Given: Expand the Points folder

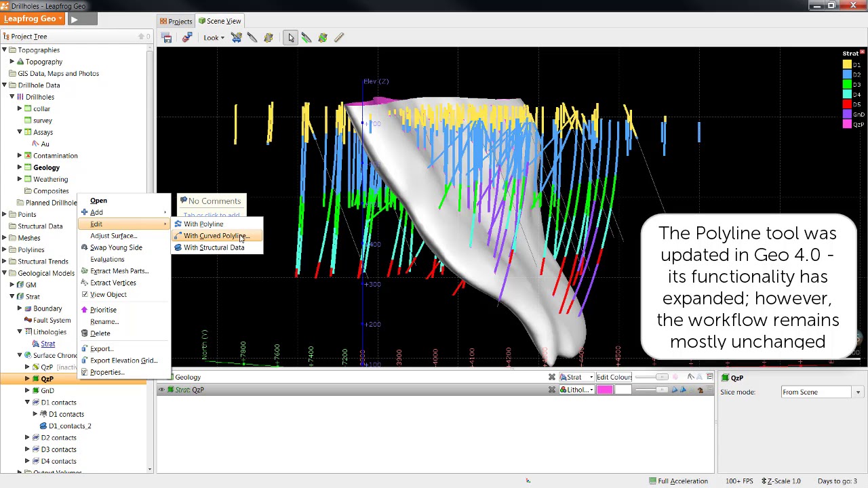Looking at the screenshot, I should point(4,214).
